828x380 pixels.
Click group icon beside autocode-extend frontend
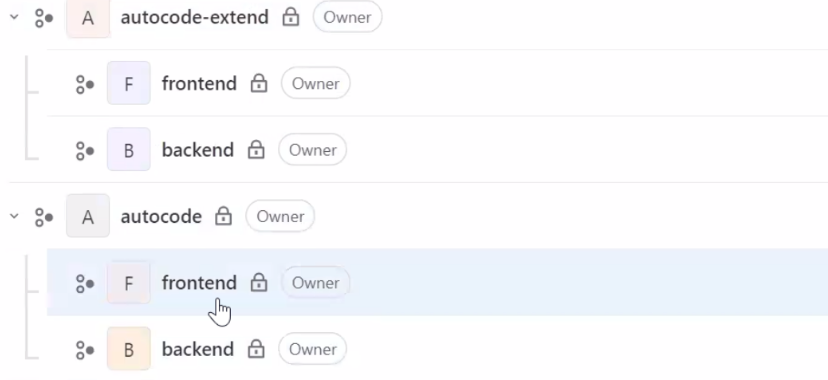[84, 84]
